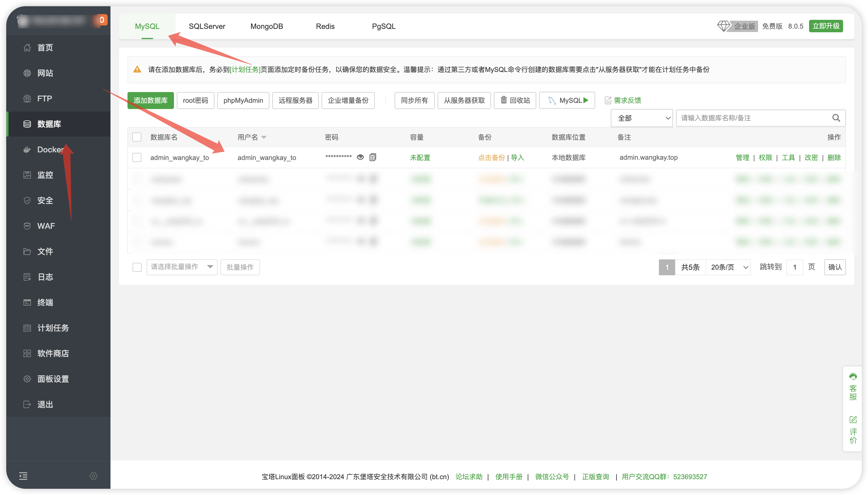868x495 pixels.
Task: Open the 全部 filter dropdown
Action: point(642,118)
